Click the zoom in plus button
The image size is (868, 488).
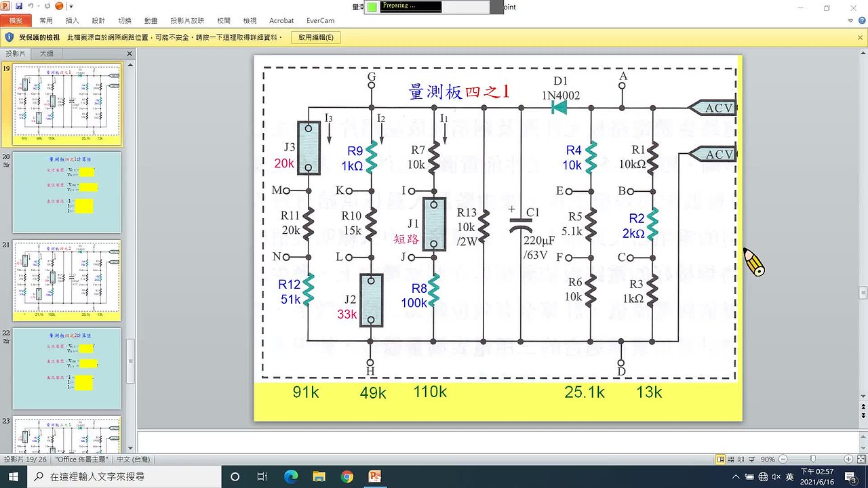(848, 460)
